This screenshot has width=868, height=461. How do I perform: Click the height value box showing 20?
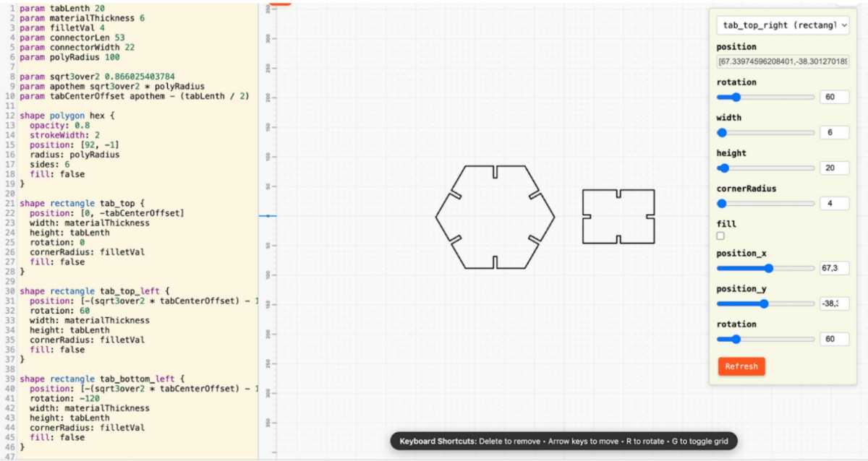tap(835, 168)
